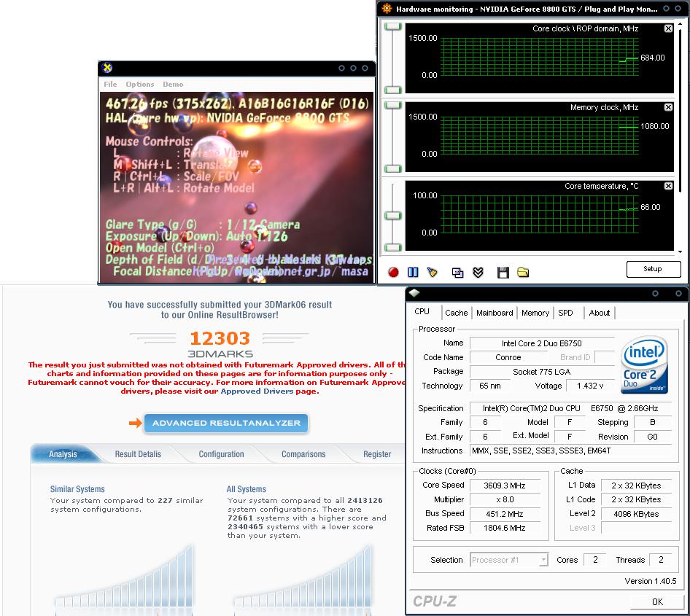Select the Register tab

pos(377,454)
